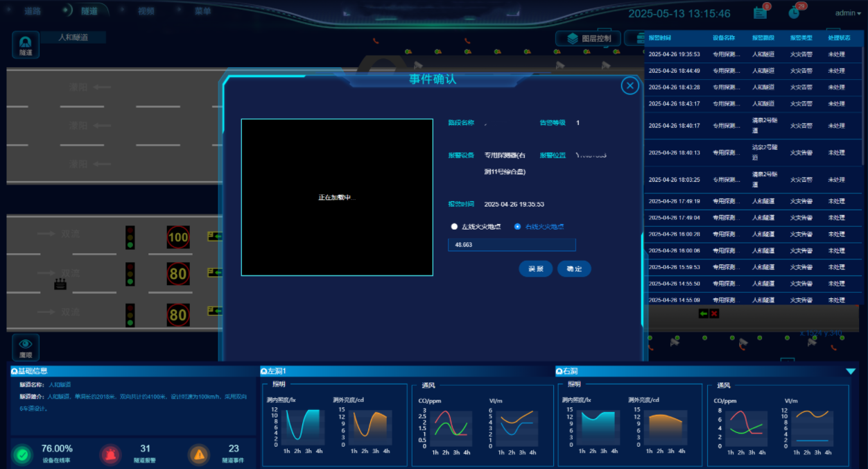Image resolution: width=868 pixels, height=469 pixels.
Task: Click the fire location input field showing 48.663
Action: coord(512,245)
